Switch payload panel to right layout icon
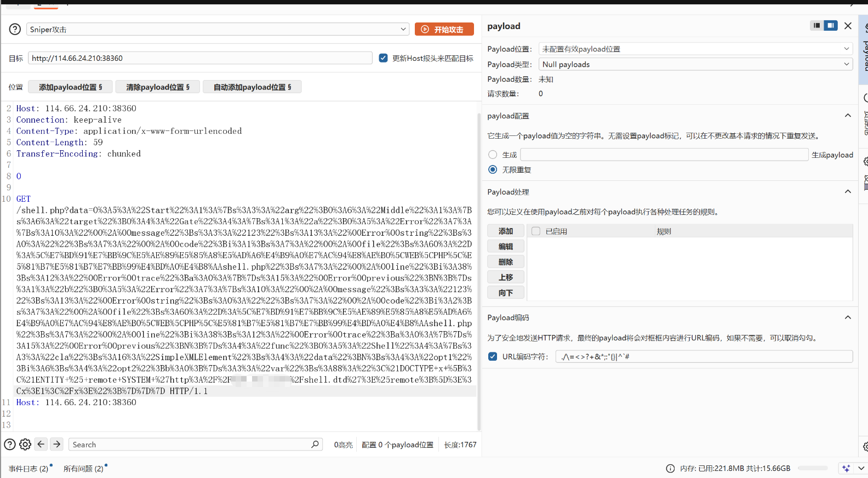This screenshot has height=478, width=868. [x=831, y=25]
